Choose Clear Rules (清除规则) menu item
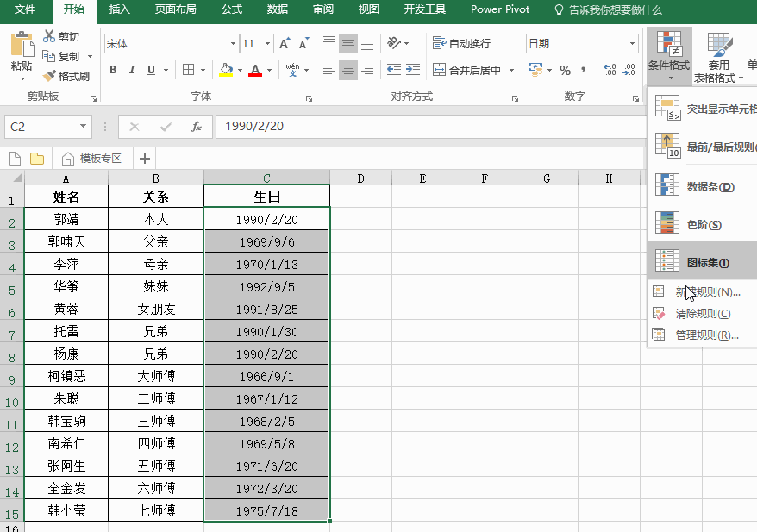The image size is (757, 532). pyautogui.click(x=703, y=314)
